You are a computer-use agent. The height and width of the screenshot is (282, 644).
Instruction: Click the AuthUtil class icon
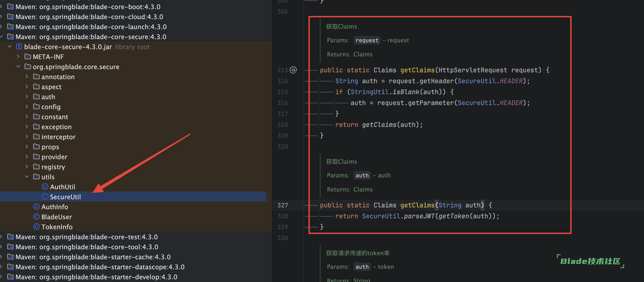tap(45, 187)
